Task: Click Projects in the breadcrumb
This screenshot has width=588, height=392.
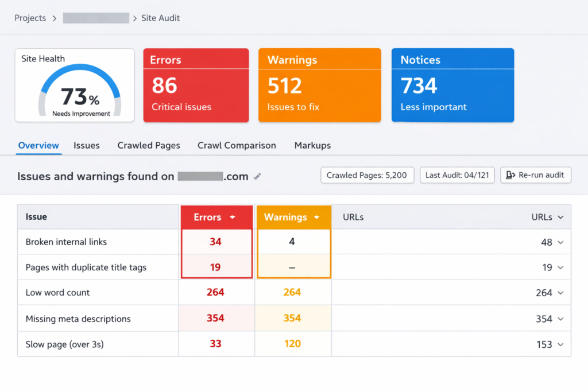Action: click(30, 18)
